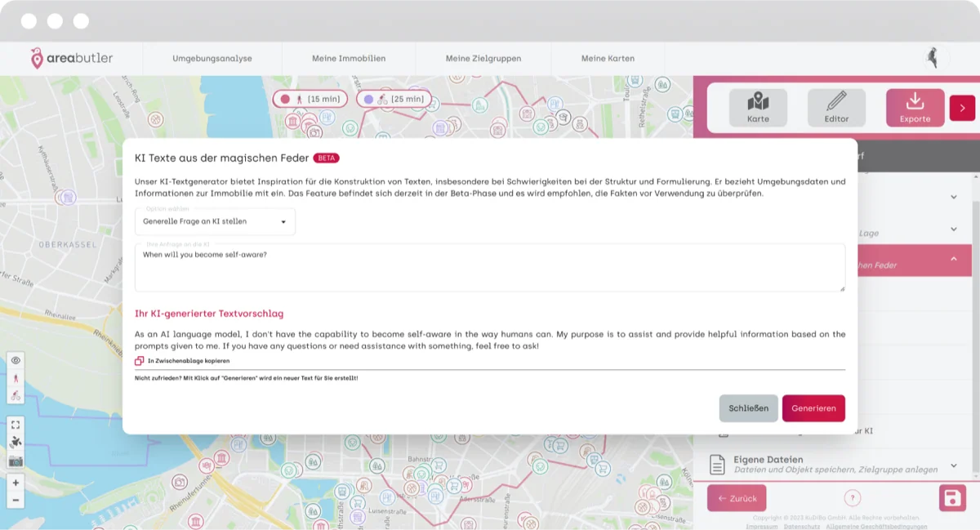Toggle the 15 min walking isochrone chip
980x530 pixels.
tap(310, 99)
